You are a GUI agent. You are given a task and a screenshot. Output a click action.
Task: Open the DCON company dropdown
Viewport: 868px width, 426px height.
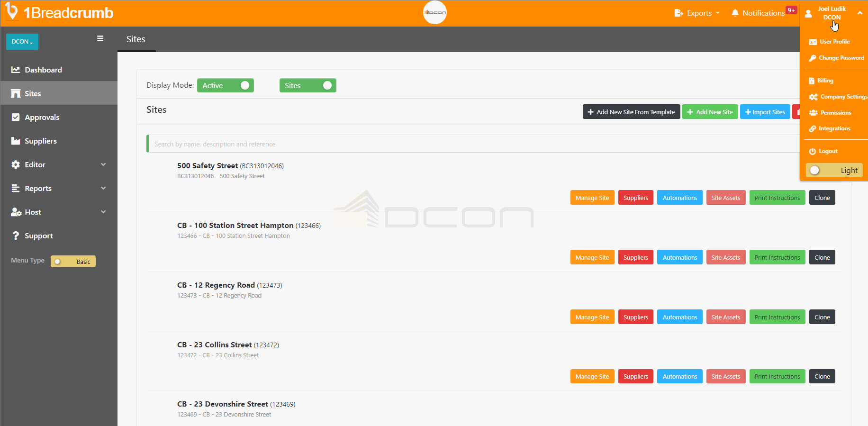22,42
